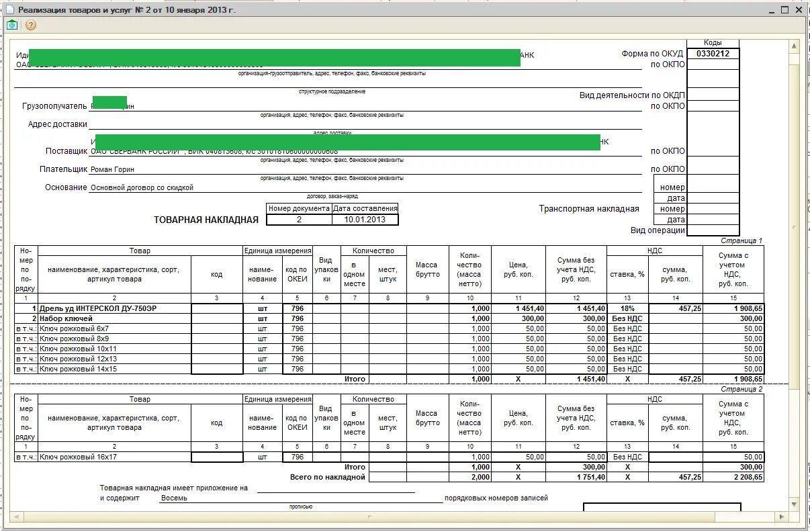Click the horizontal scrollbar left arrow
810x532 pixels.
coord(16,517)
